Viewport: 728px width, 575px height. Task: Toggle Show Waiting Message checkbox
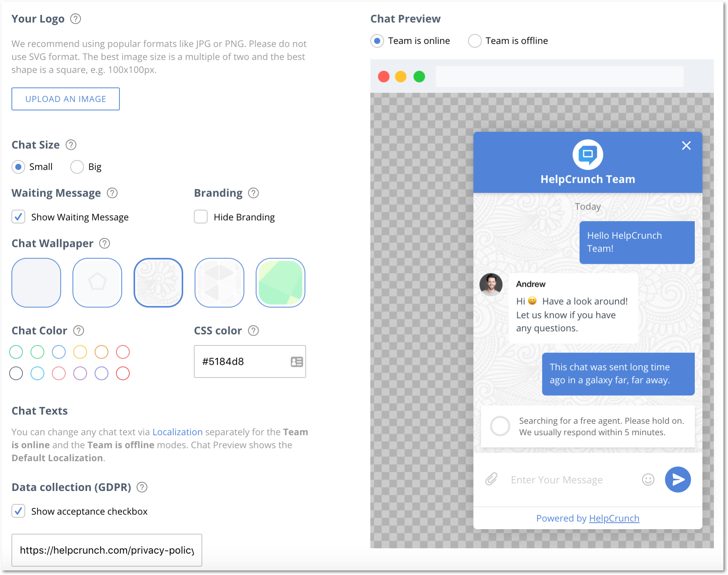[x=18, y=217]
